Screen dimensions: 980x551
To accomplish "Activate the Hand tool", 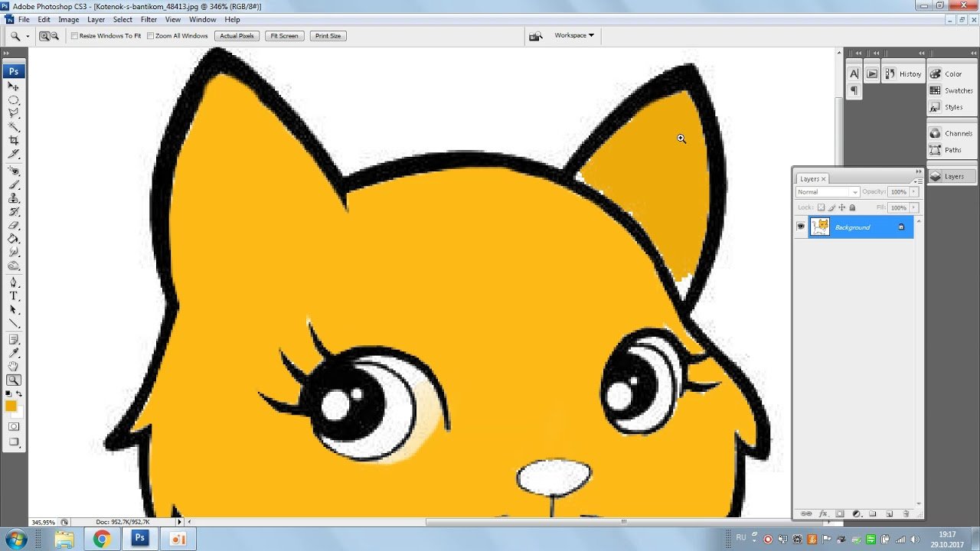I will pos(14,367).
